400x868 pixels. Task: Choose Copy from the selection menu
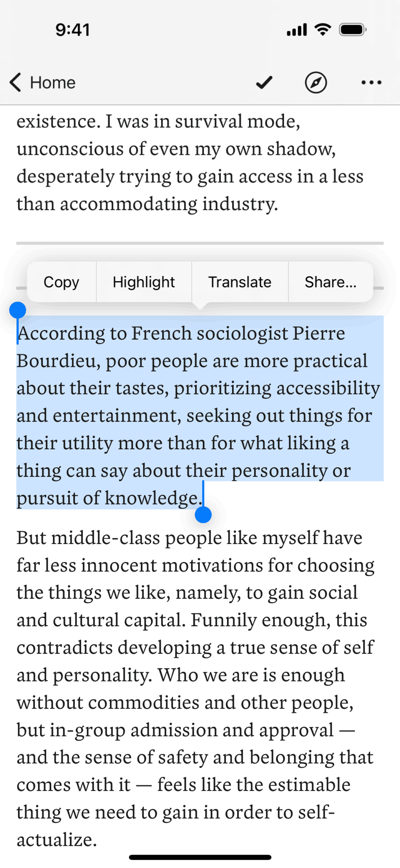[x=61, y=282]
